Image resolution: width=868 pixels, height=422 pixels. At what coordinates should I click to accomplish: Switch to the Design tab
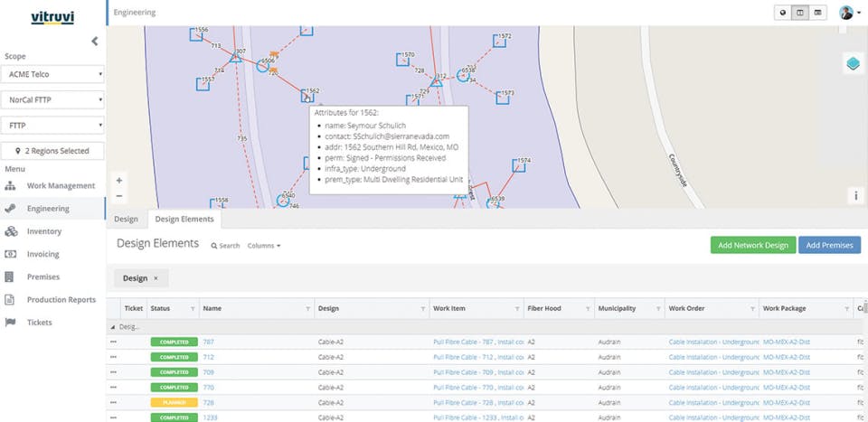coord(126,219)
